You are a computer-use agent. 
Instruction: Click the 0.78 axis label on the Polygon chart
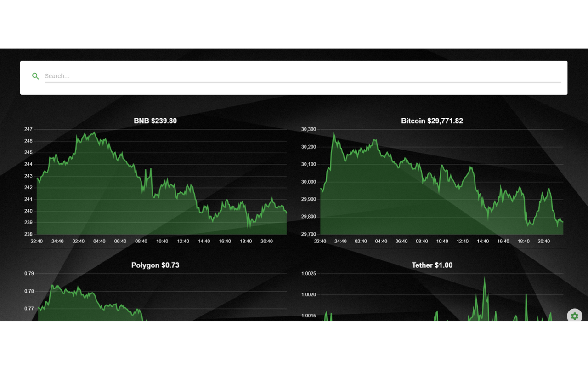(x=29, y=291)
